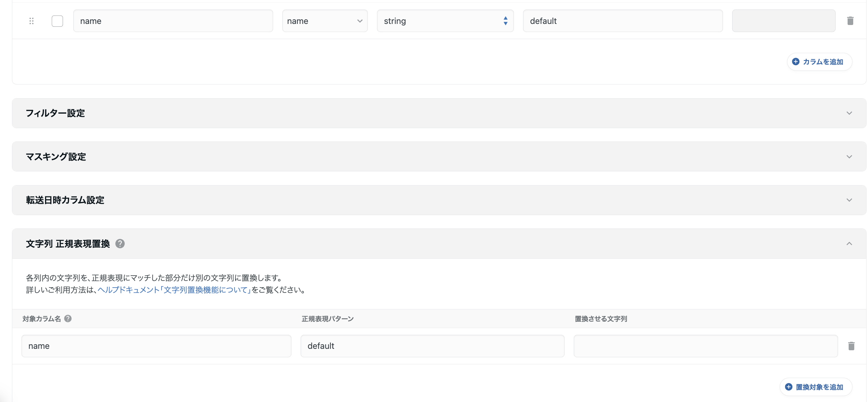This screenshot has height=402, width=868.
Task: Enable selection of the first column entry
Action: 57,21
